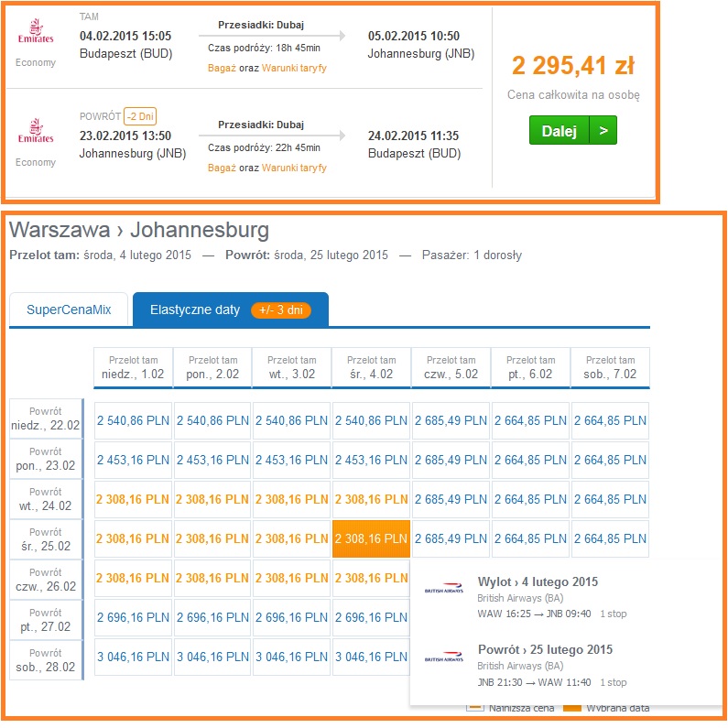Click the British Airways logo beside Wylot
Image resolution: width=728 pixels, height=728 pixels.
[444, 587]
